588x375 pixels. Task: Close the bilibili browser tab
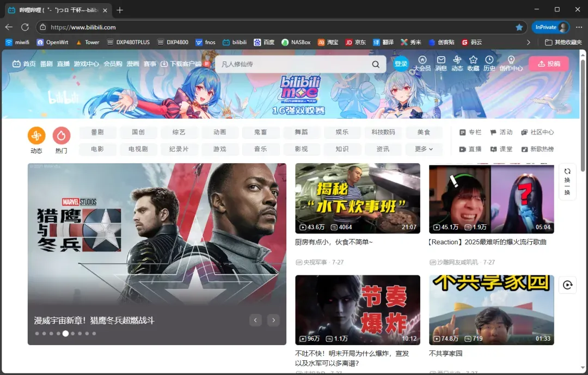(105, 10)
